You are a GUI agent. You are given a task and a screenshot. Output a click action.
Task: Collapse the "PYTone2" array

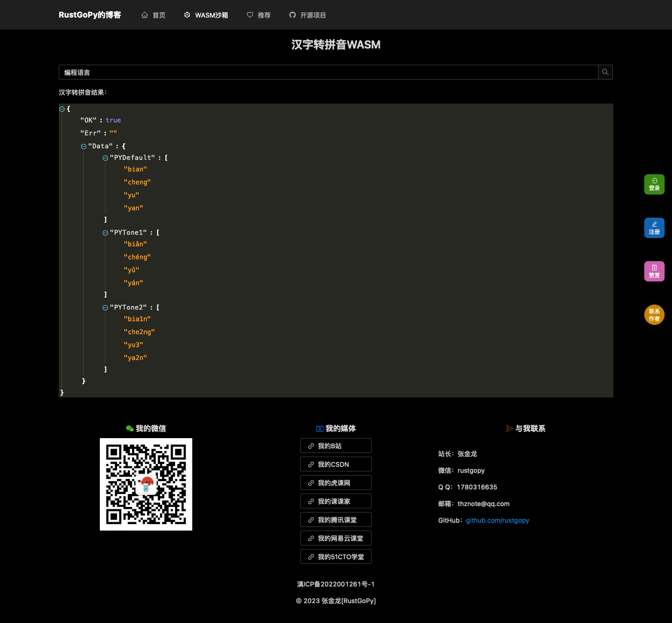(x=105, y=308)
